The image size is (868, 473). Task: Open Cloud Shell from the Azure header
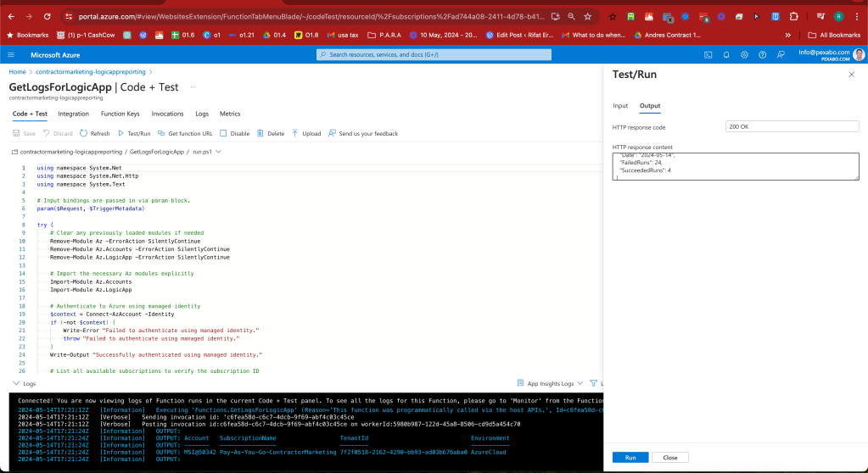[708, 55]
